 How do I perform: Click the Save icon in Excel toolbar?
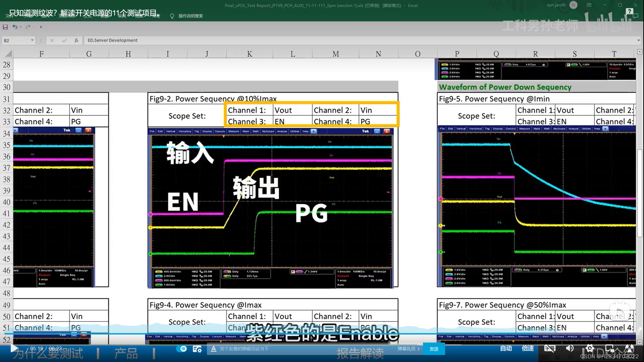[5, 27]
